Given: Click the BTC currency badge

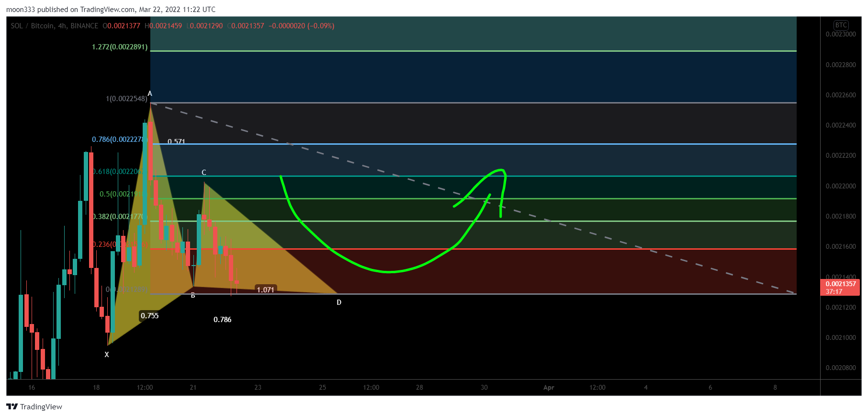Looking at the screenshot, I should (841, 25).
